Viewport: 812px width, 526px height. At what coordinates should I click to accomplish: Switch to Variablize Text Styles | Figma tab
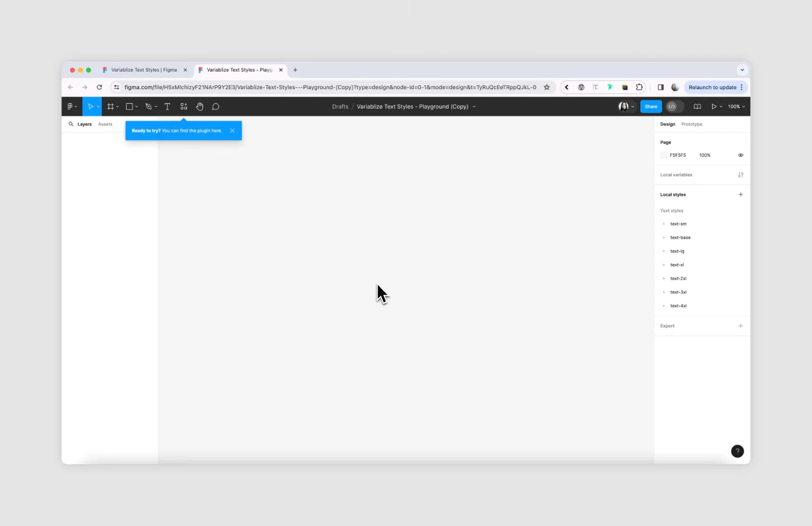tap(144, 70)
